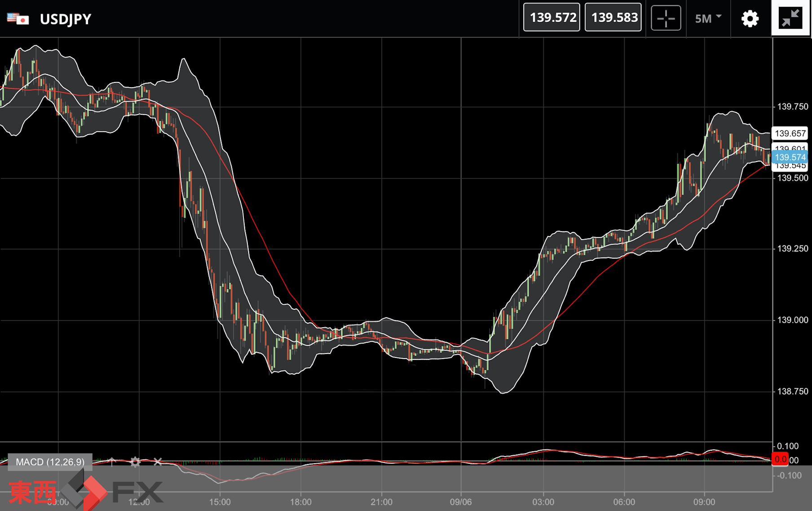Click the blue 139.574 current price tag
Image resolution: width=812 pixels, height=511 pixels.
[x=790, y=157]
